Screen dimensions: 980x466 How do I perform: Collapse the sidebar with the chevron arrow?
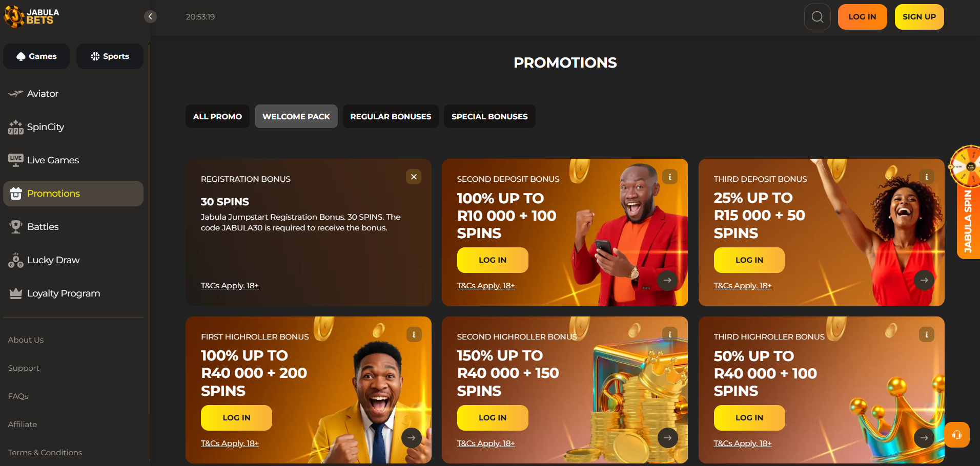tap(150, 17)
